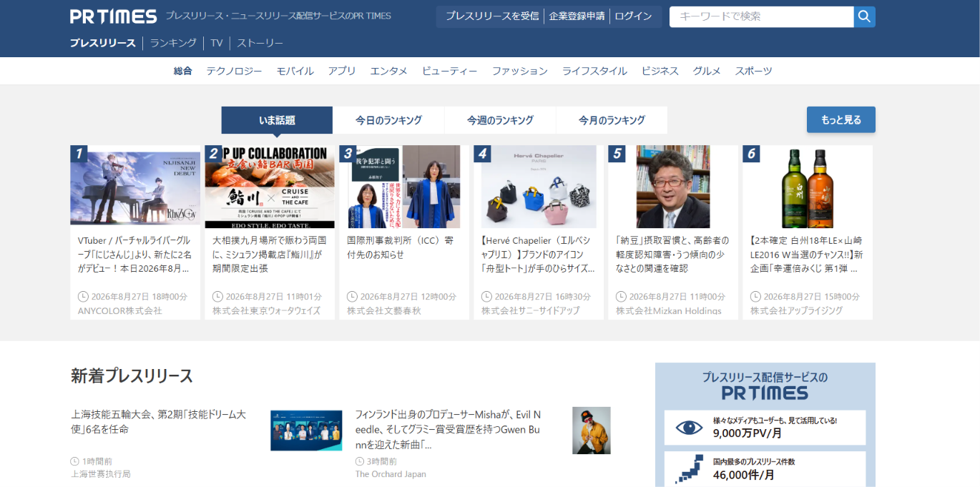Switch to 今週のランキング tab
This screenshot has height=487, width=980.
point(500,120)
